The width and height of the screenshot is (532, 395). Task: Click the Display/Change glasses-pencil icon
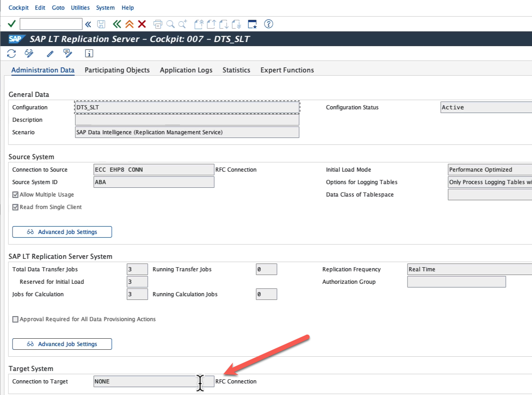[x=29, y=54]
